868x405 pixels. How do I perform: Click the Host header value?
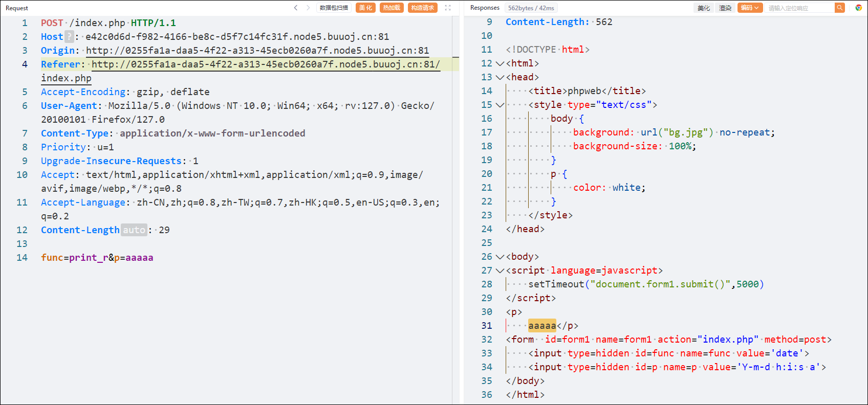coord(237,37)
